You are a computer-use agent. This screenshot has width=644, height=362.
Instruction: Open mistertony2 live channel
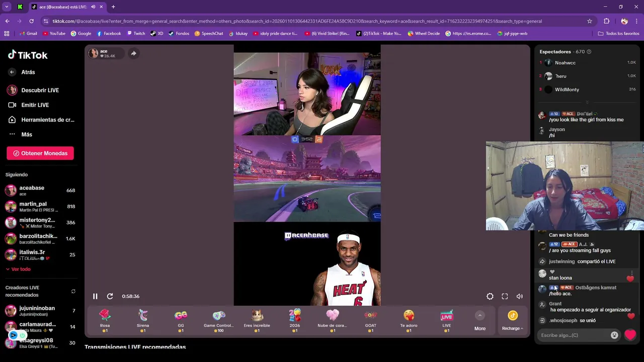(40, 222)
